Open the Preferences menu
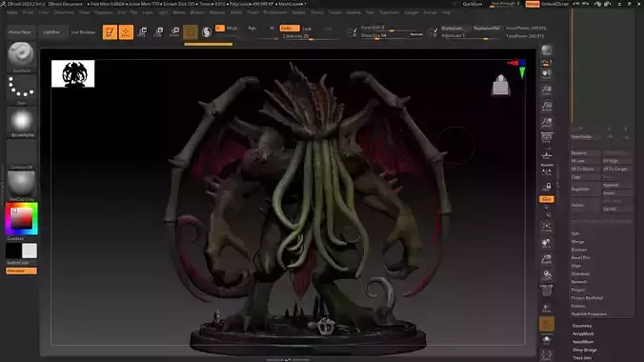 (274, 12)
